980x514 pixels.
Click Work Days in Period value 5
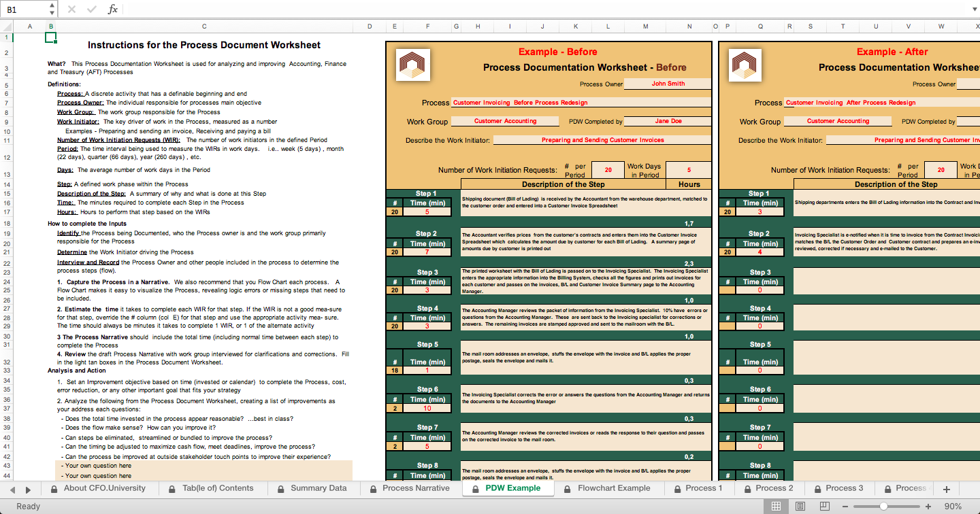[688, 170]
